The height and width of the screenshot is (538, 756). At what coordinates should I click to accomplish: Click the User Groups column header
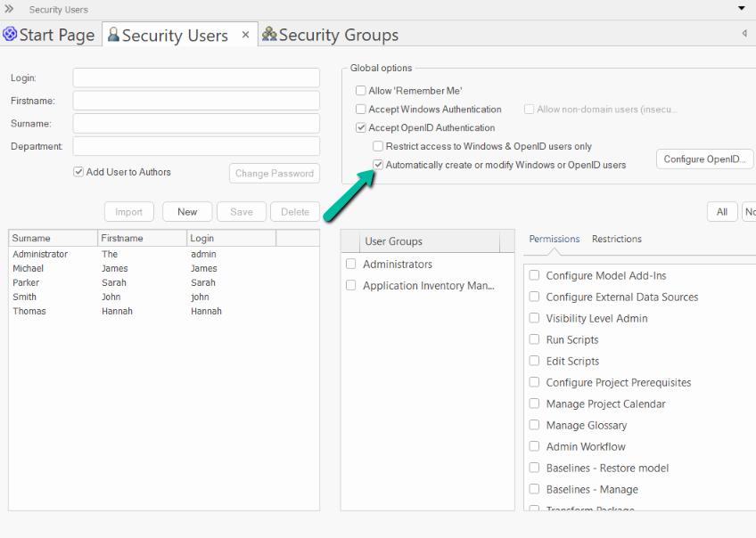[x=430, y=241]
